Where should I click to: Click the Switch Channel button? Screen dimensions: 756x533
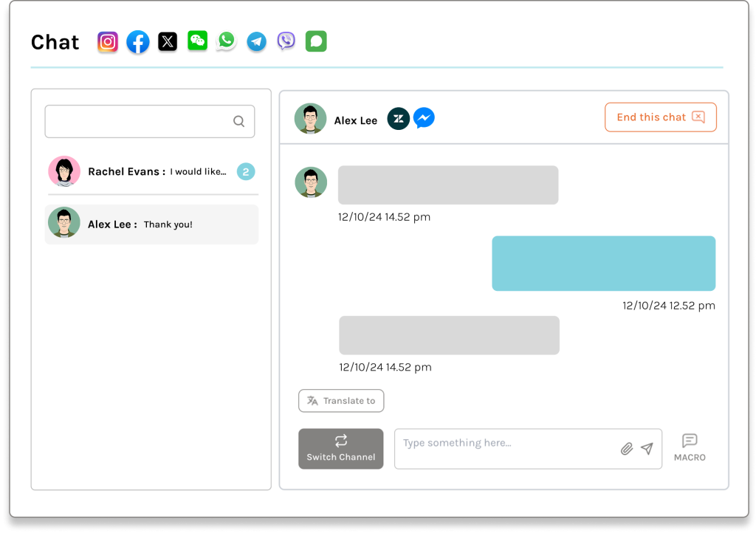click(341, 449)
